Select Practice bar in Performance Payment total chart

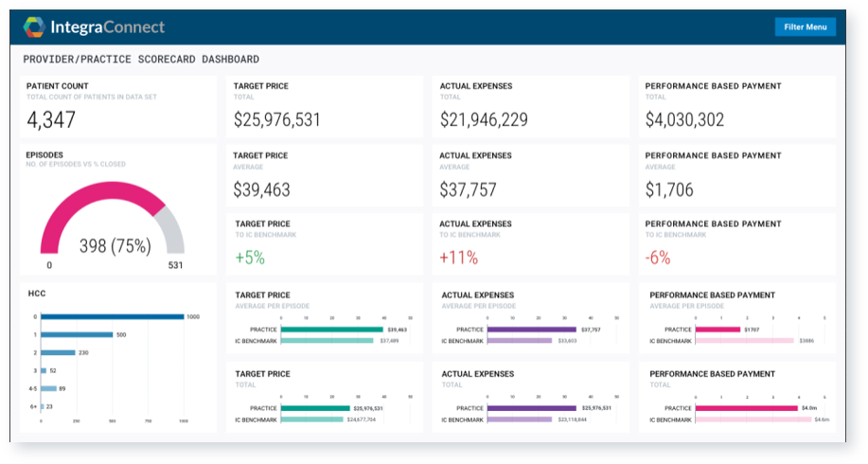point(747,408)
